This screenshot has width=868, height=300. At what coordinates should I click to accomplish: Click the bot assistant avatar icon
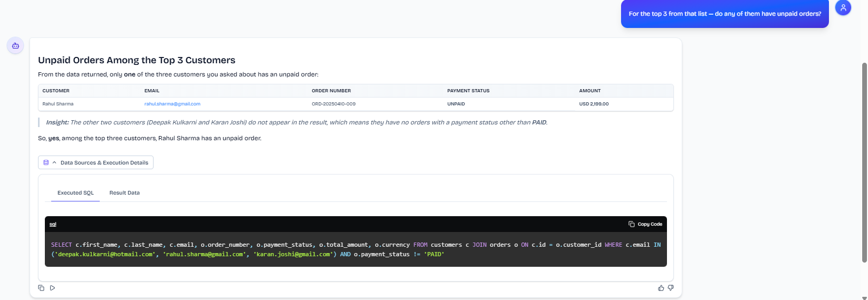tap(15, 46)
